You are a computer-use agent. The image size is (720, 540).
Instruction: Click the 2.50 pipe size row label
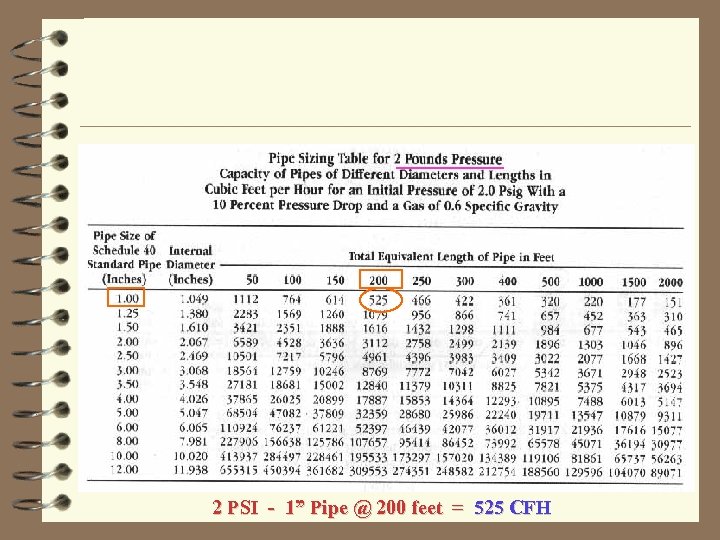pos(128,355)
